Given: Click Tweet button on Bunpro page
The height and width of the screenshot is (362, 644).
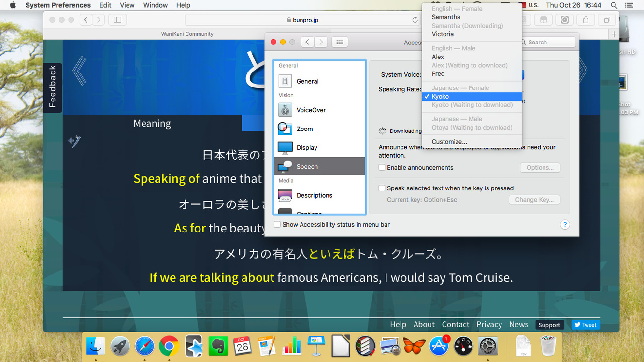Looking at the screenshot, I should tap(586, 325).
